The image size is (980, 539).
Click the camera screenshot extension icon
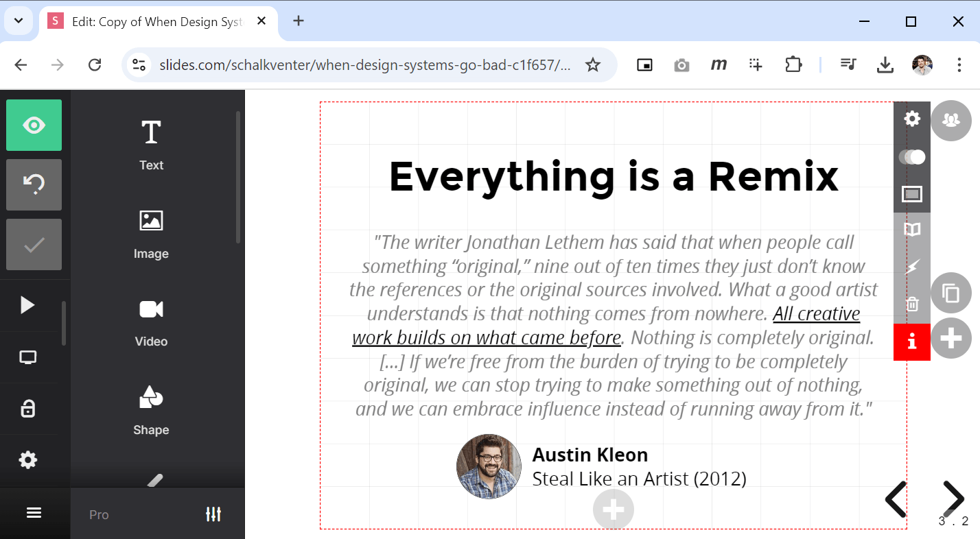(x=681, y=65)
